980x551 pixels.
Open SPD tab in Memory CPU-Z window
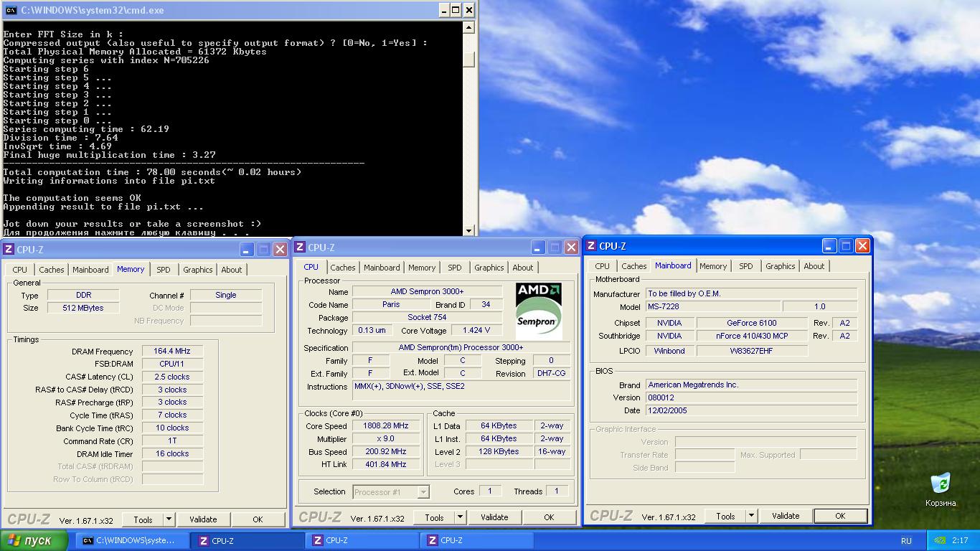tap(164, 270)
